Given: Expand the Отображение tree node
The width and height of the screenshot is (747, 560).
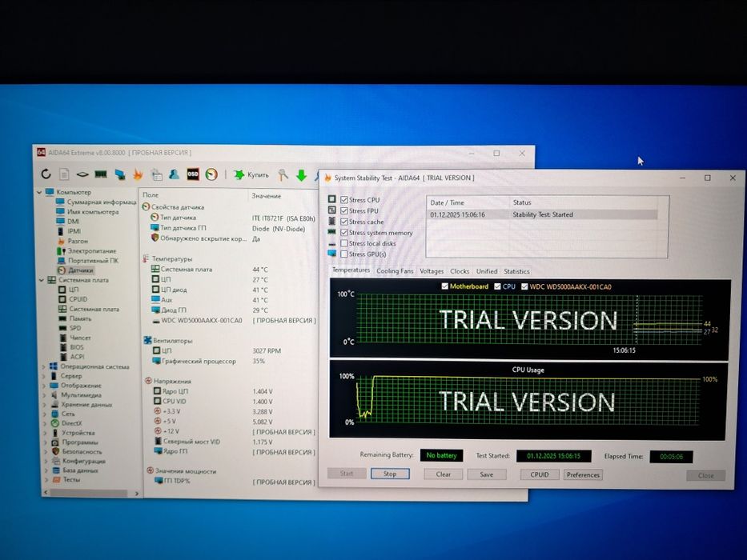Looking at the screenshot, I should 44,386.
